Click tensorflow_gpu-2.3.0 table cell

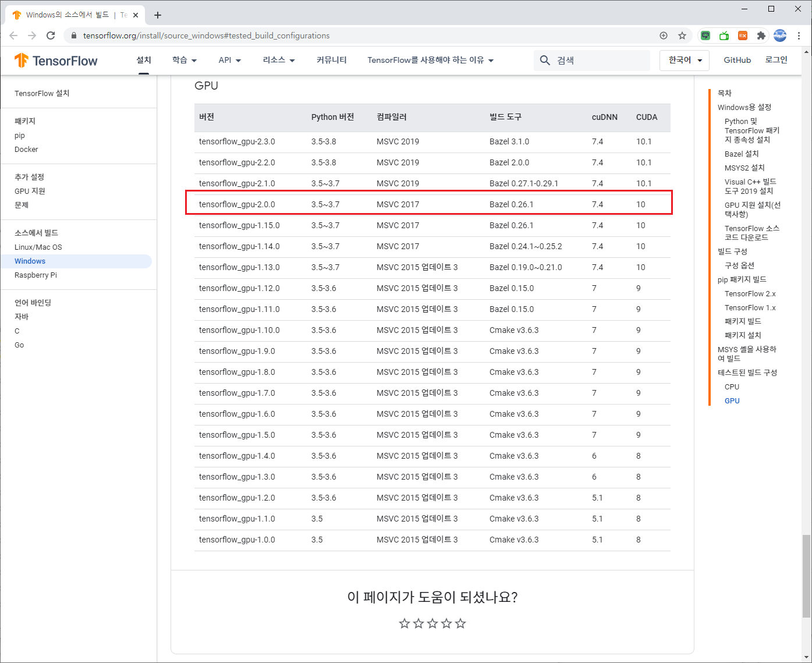click(x=237, y=141)
